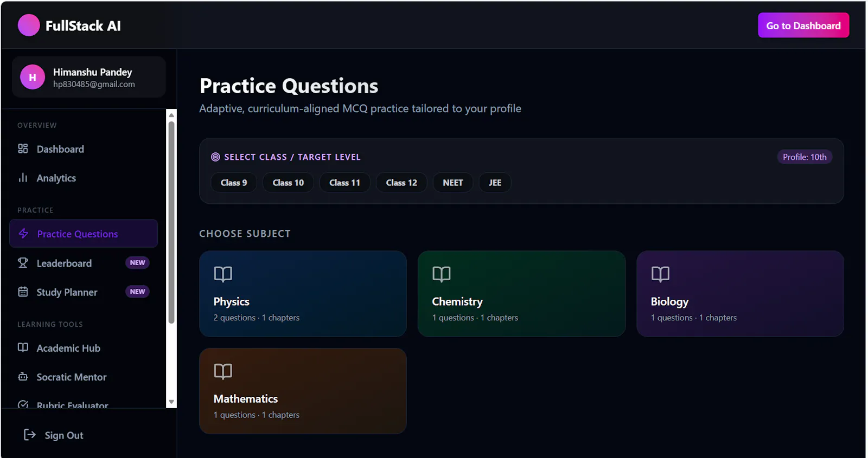Click the FullStack AI logo circle
This screenshot has height=458, width=868.
pos(29,25)
